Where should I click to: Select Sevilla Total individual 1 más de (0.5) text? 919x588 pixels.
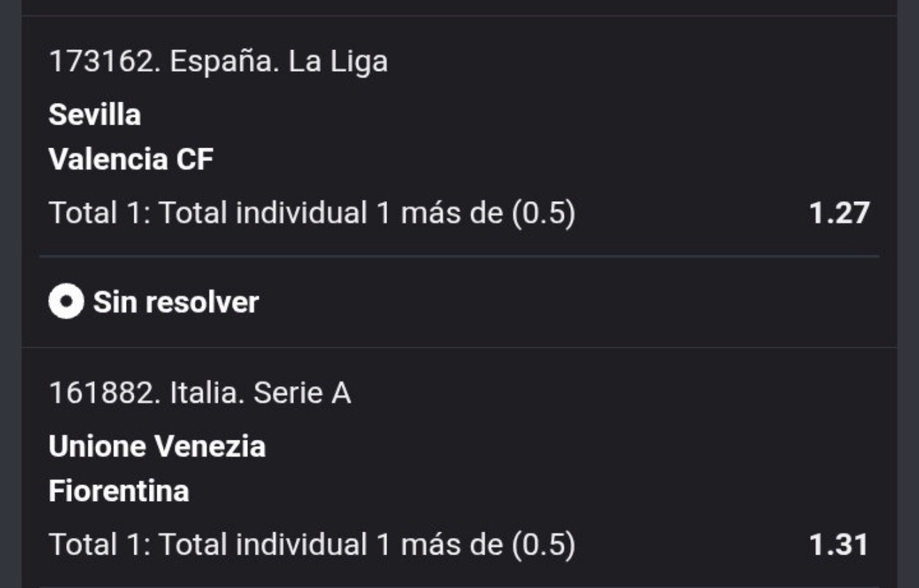pyautogui.click(x=312, y=213)
